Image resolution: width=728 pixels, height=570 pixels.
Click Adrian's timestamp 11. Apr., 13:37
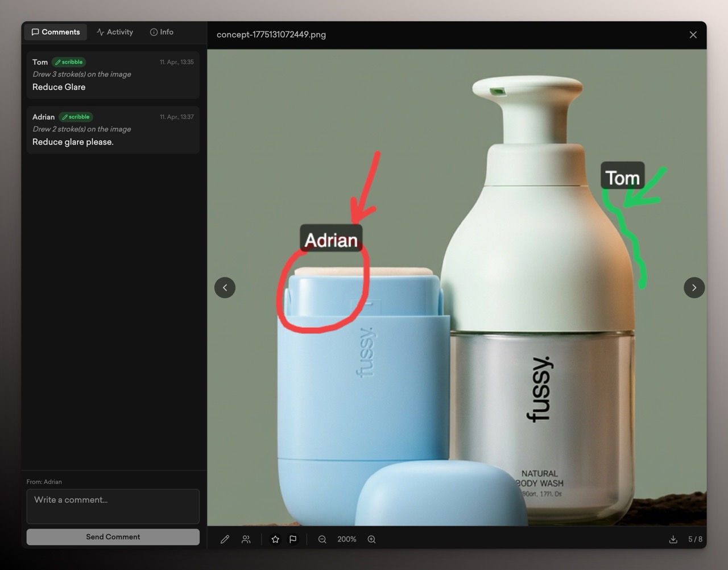(x=176, y=117)
